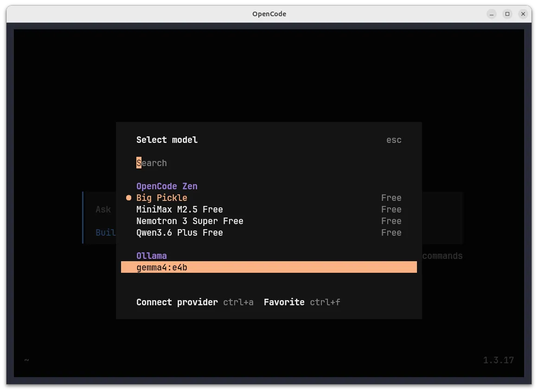Click the OpenCode Zen section header
The width and height of the screenshot is (538, 392).
click(167, 186)
